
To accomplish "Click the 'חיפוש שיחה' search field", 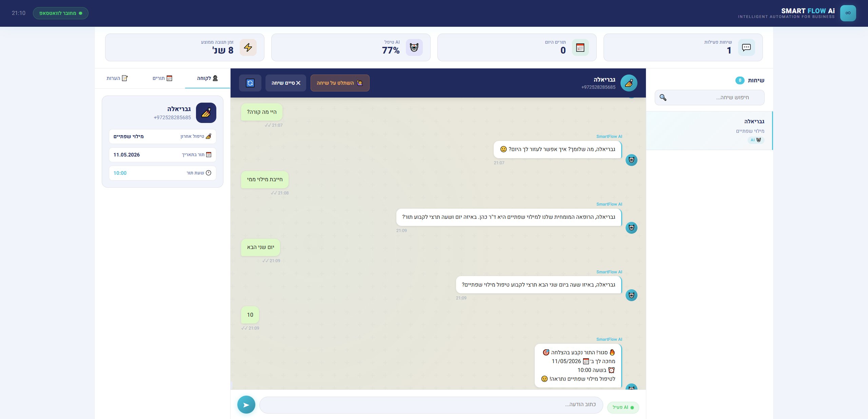I will [709, 98].
